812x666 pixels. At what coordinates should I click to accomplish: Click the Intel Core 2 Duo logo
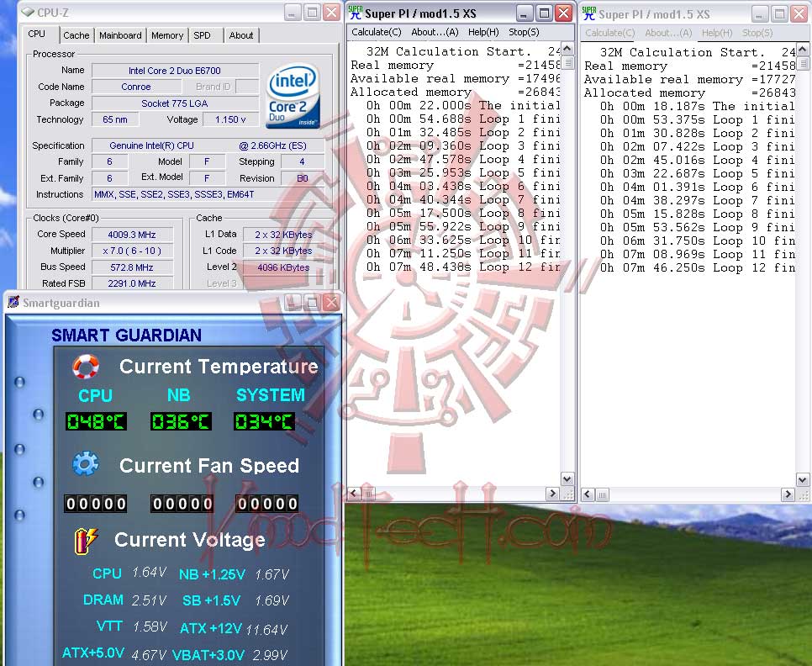click(x=293, y=96)
